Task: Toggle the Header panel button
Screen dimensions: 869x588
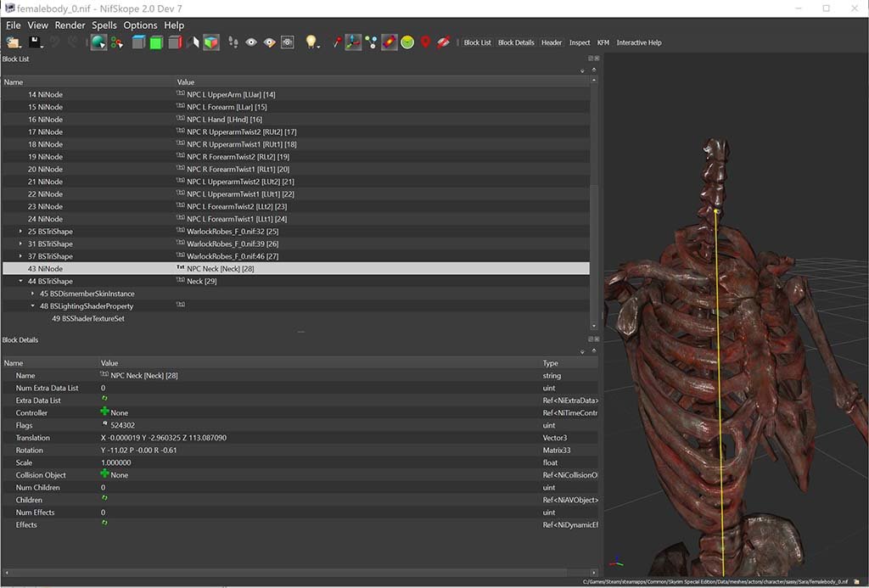Action: click(552, 42)
